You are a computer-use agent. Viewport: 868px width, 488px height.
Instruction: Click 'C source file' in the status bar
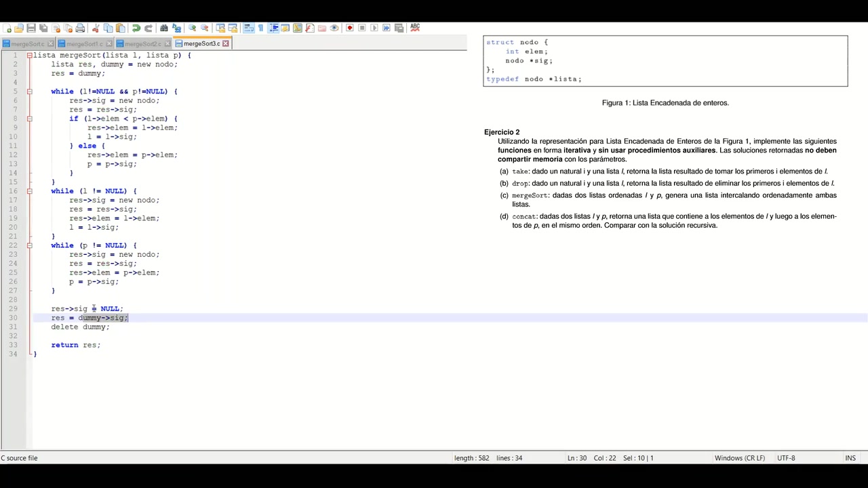click(x=20, y=458)
